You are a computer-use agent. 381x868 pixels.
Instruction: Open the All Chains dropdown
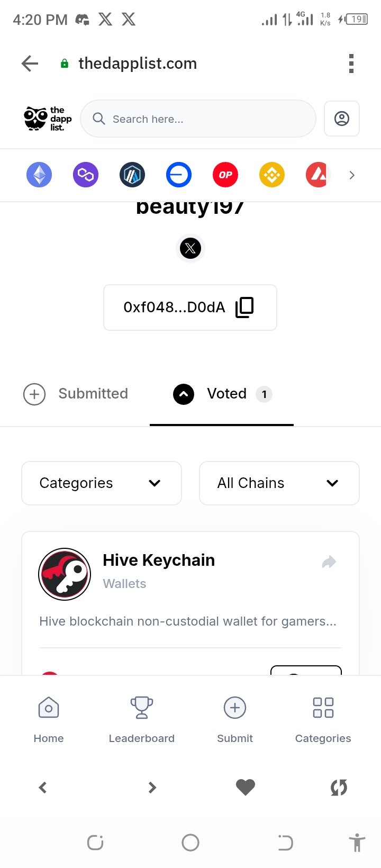pyautogui.click(x=279, y=483)
